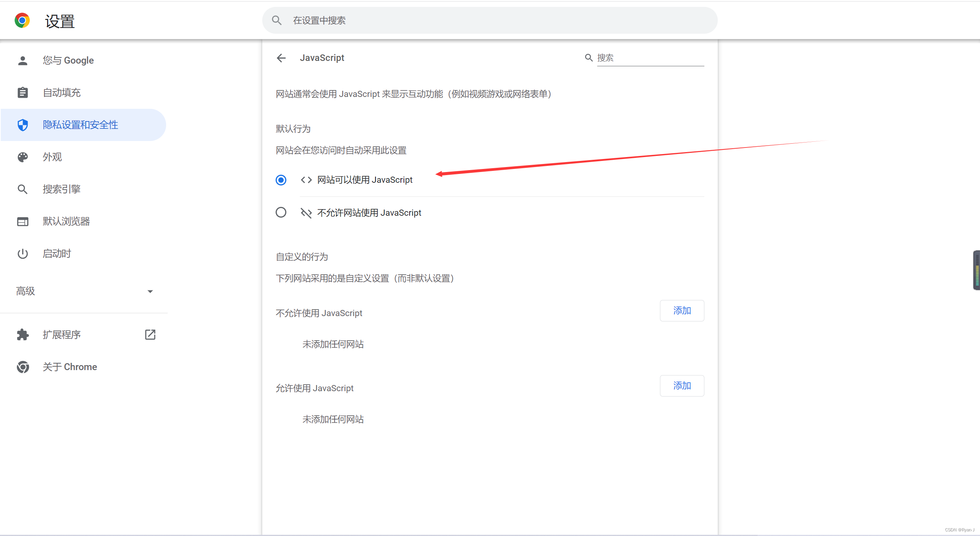This screenshot has width=980, height=536.
Task: Click the browser window icon for 默认浏览器
Action: point(23,221)
